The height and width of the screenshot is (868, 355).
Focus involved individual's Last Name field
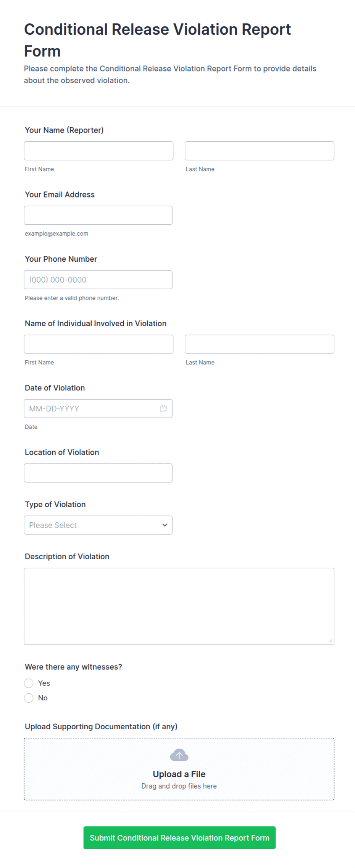click(260, 344)
